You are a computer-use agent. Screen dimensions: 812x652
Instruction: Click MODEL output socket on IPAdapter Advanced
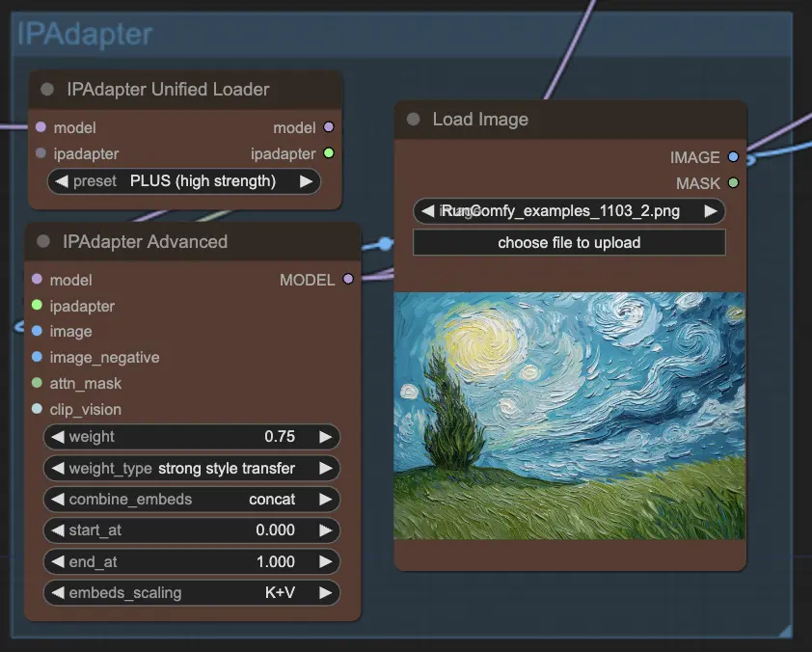tap(348, 279)
